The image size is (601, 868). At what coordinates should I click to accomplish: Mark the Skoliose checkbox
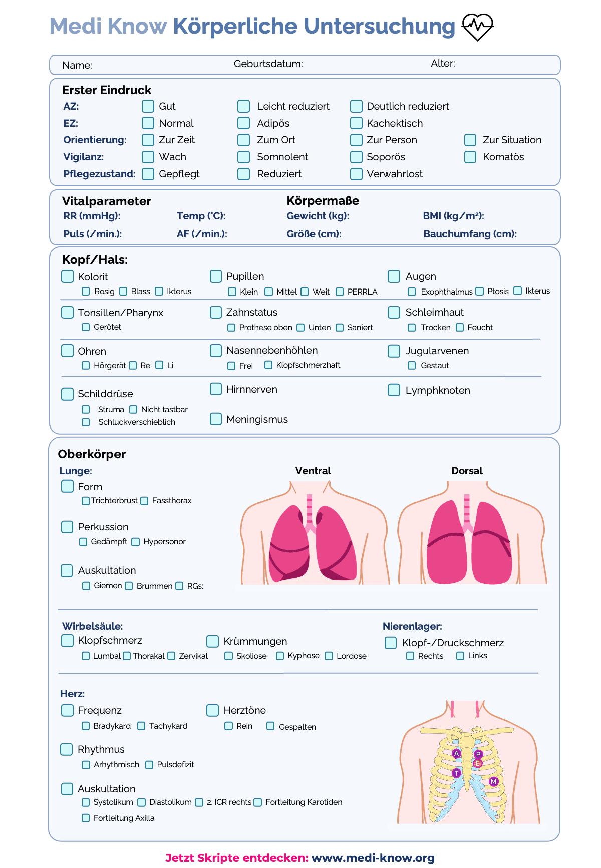229,656
